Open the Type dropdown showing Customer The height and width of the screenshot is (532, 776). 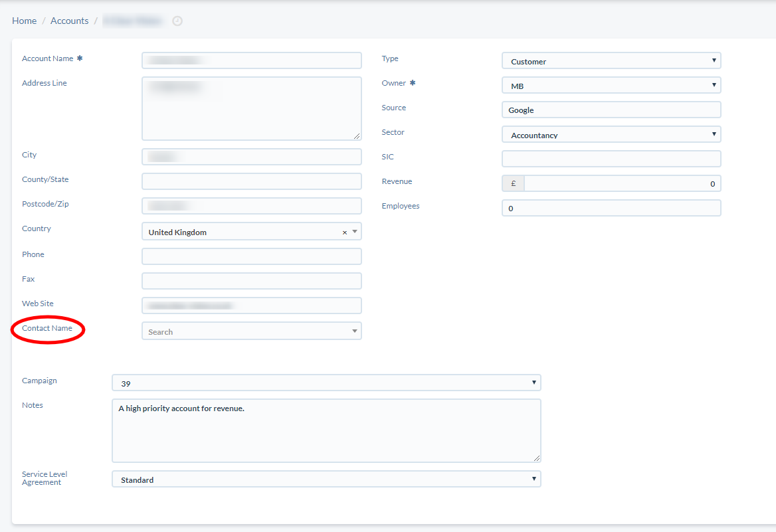pos(611,60)
